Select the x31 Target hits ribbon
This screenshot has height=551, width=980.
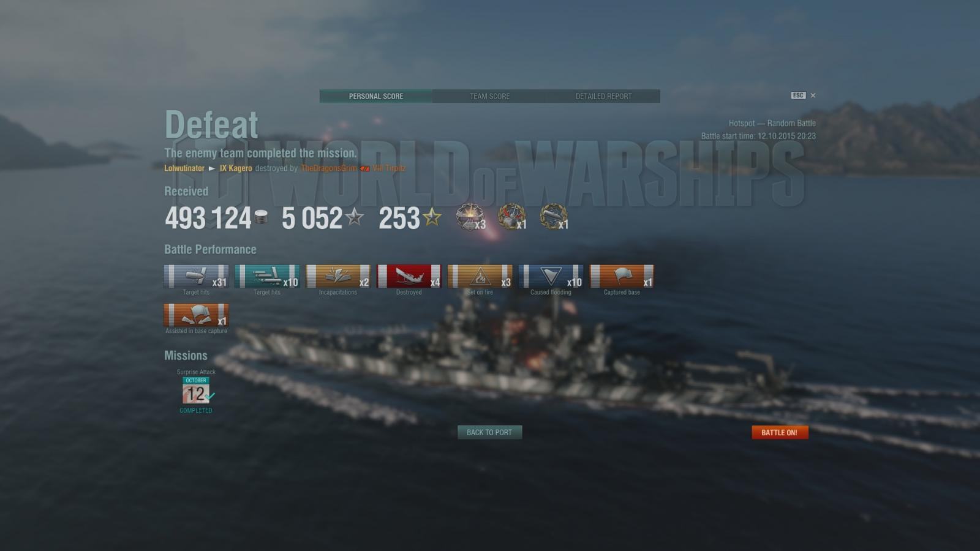pyautogui.click(x=196, y=276)
